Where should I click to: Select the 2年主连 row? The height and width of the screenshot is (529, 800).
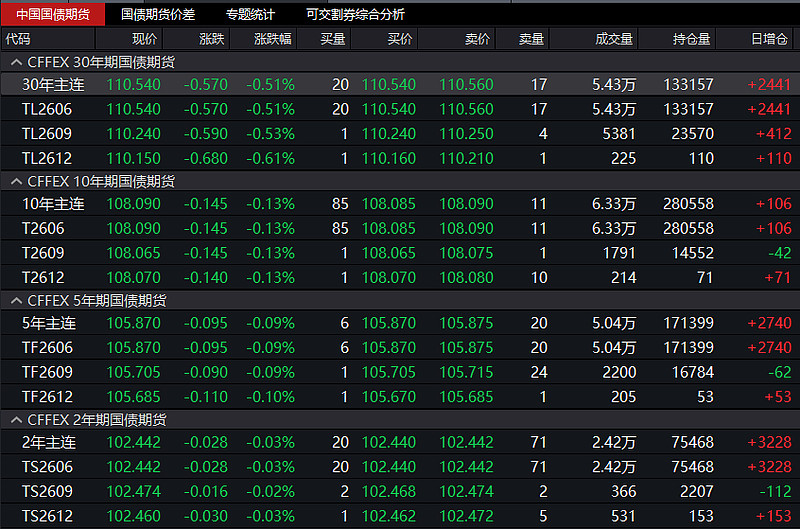[400, 442]
